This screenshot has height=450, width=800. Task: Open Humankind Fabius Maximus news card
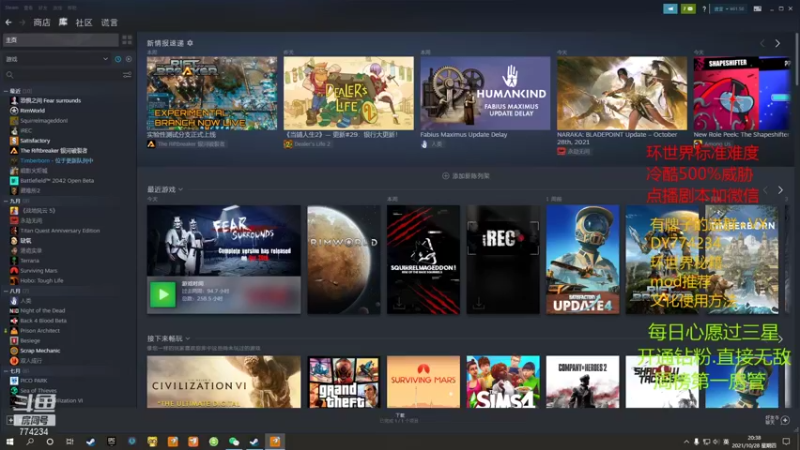coord(485,93)
